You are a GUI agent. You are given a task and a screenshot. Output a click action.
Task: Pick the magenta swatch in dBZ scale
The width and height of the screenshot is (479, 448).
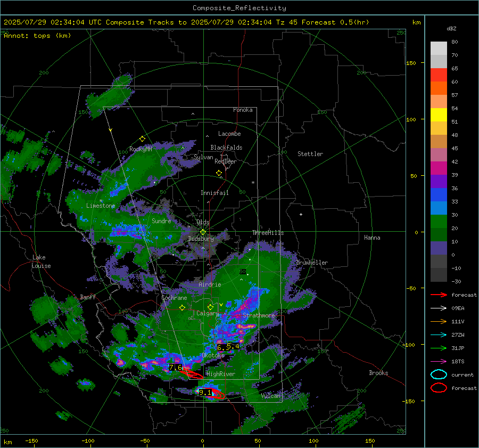point(439,168)
